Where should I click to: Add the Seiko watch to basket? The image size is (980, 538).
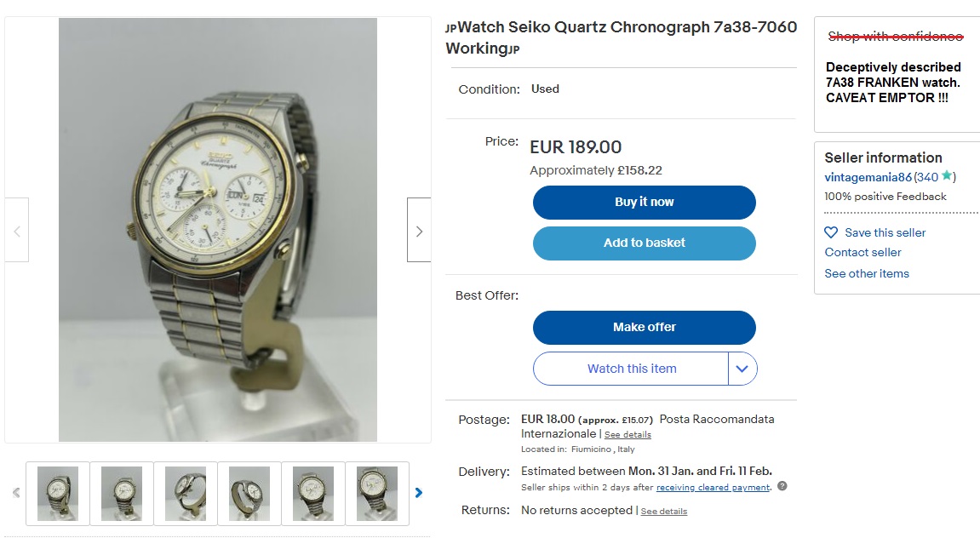(x=644, y=243)
